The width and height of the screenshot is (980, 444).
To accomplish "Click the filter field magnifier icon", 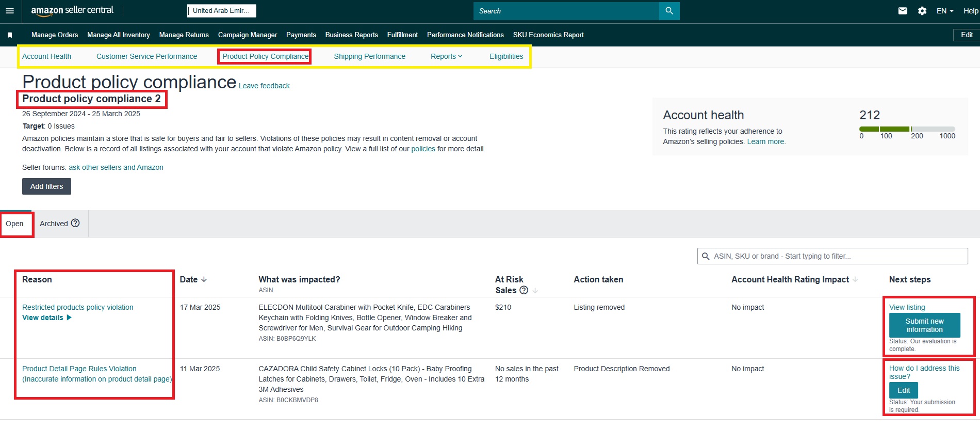I will pyautogui.click(x=706, y=256).
